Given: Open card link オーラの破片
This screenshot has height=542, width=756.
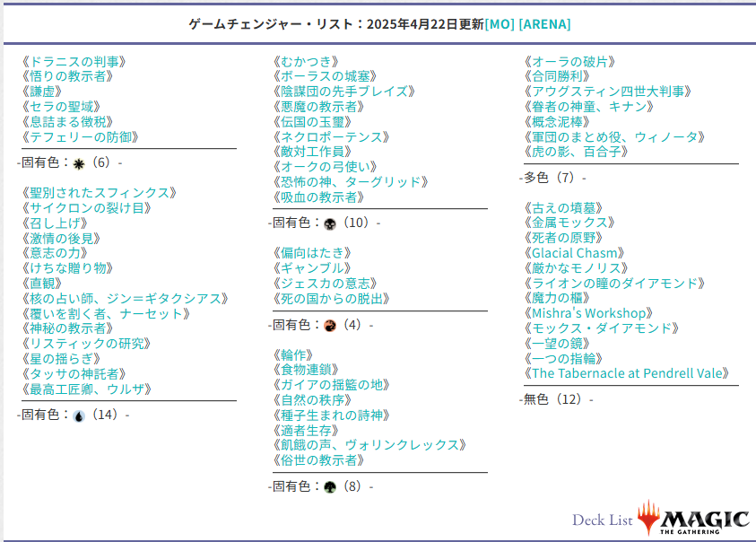Looking at the screenshot, I should coord(569,62).
